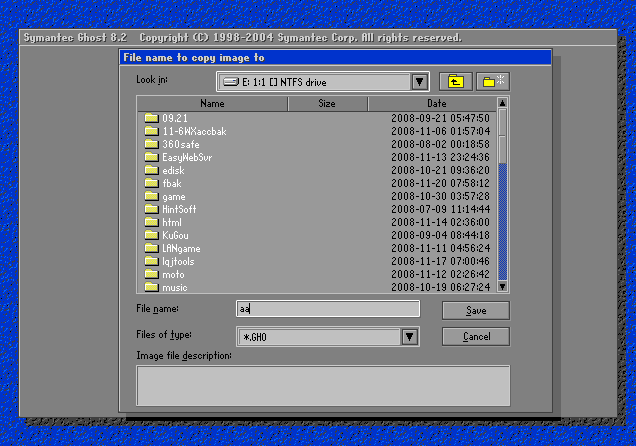The height and width of the screenshot is (446, 636).
Task: Select the 11-6WXaccbak folder name
Action: [x=194, y=131]
